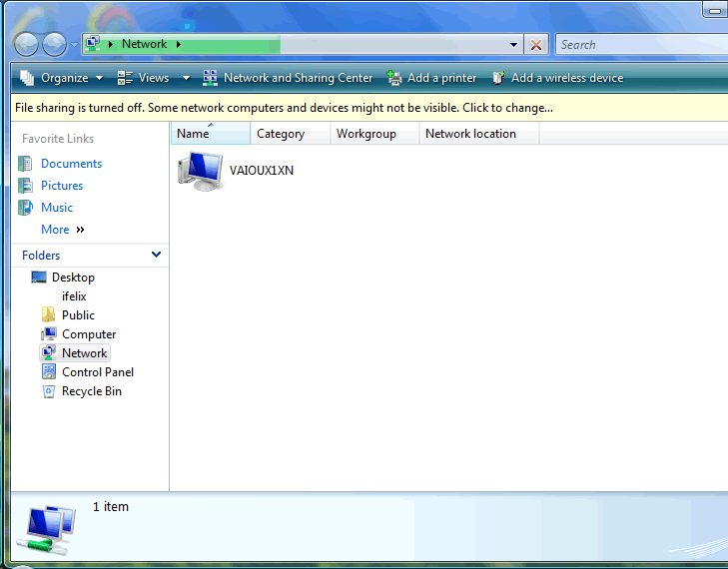Expand the address bar history dropdown
Image resolution: width=728 pixels, height=569 pixels.
(513, 45)
